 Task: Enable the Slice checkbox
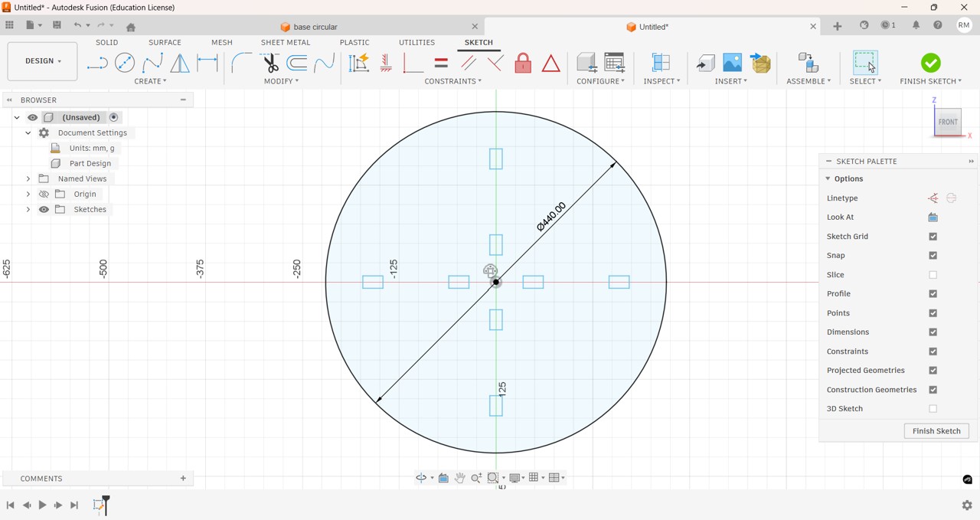(933, 275)
